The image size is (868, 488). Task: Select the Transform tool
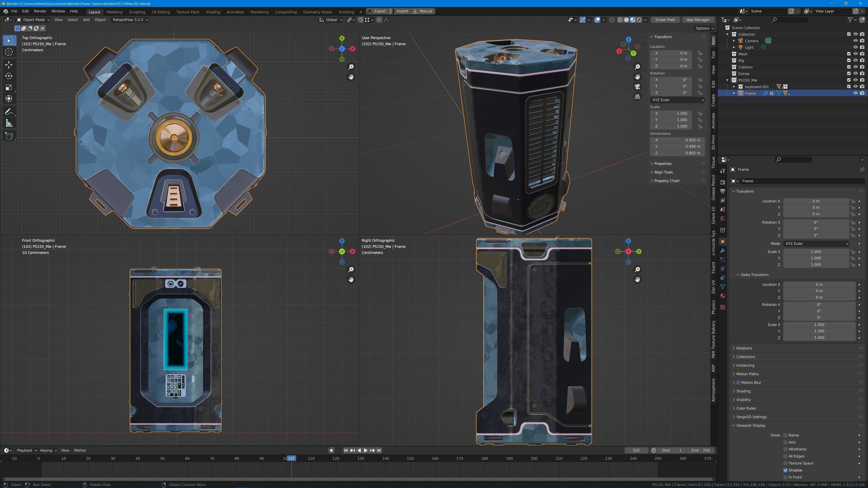point(9,99)
